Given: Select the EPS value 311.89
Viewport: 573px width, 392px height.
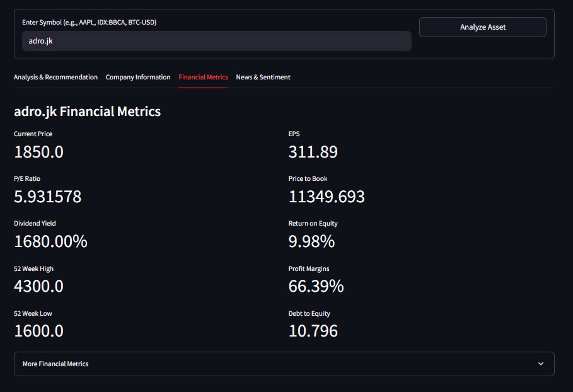Looking at the screenshot, I should (313, 152).
